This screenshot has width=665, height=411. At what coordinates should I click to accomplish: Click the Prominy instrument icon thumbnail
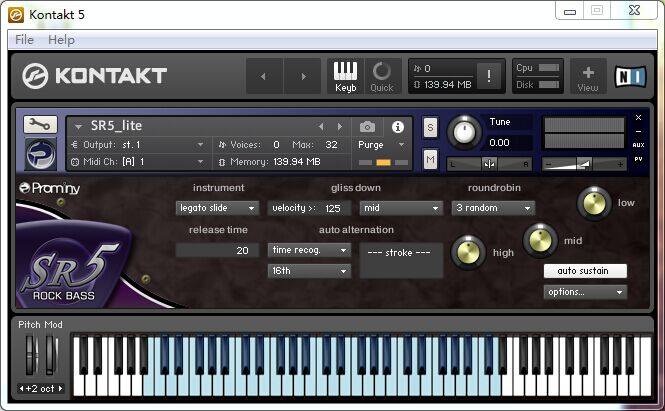click(x=40, y=154)
